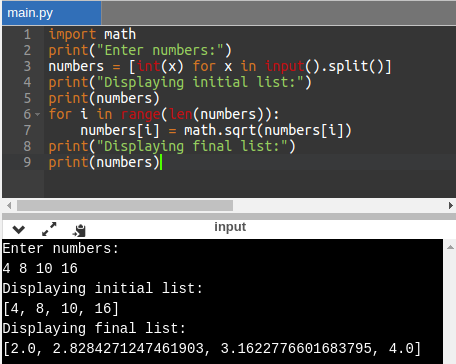Viewport: 456px width, 364px height.
Task: Collapse the for loop fold arrow at line 6
Action: pyautogui.click(x=38, y=114)
